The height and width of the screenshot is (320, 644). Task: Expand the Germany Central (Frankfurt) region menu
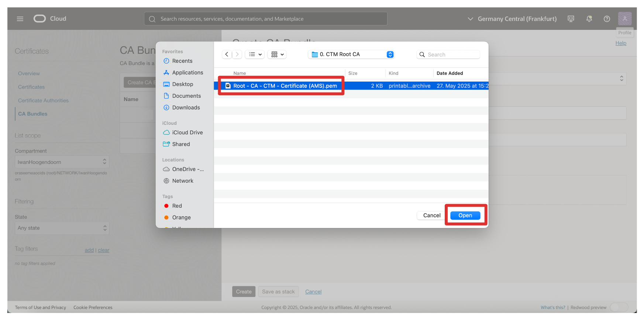click(x=512, y=19)
